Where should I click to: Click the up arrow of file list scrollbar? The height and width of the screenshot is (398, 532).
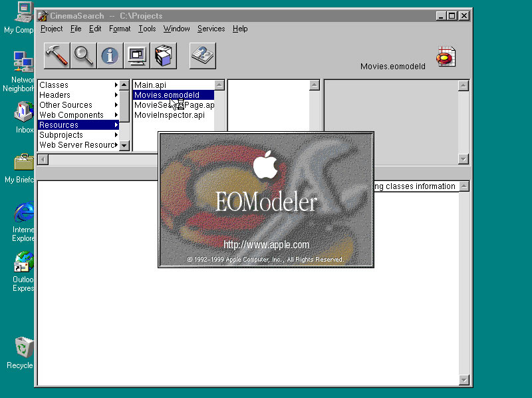[x=219, y=85]
